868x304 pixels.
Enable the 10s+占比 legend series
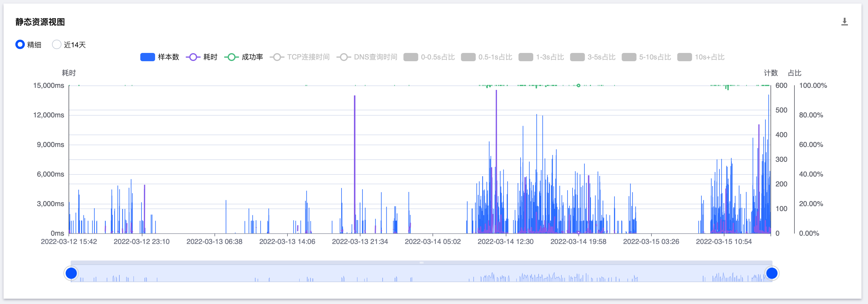point(701,57)
